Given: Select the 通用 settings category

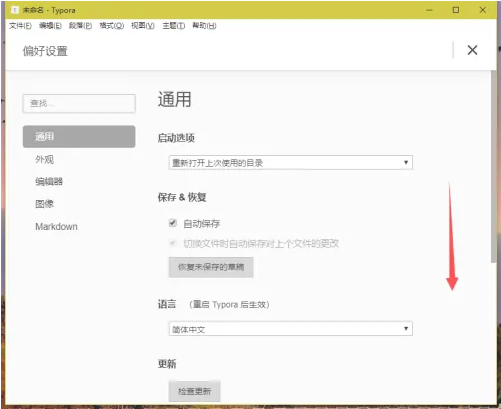Looking at the screenshot, I should 79,136.
